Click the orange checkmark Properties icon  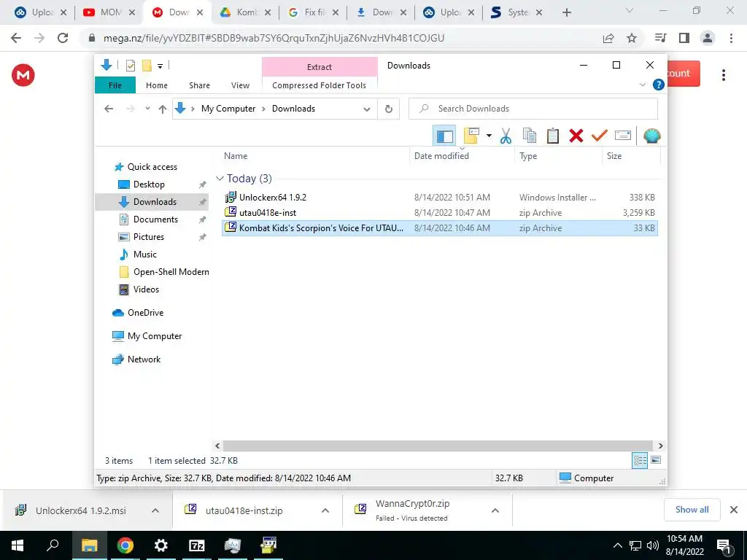click(600, 136)
